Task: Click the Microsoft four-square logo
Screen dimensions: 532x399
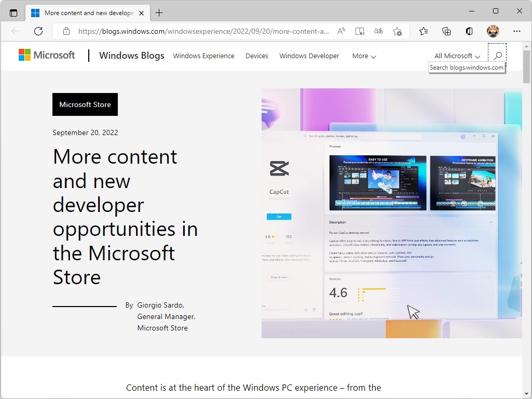Action: point(23,55)
